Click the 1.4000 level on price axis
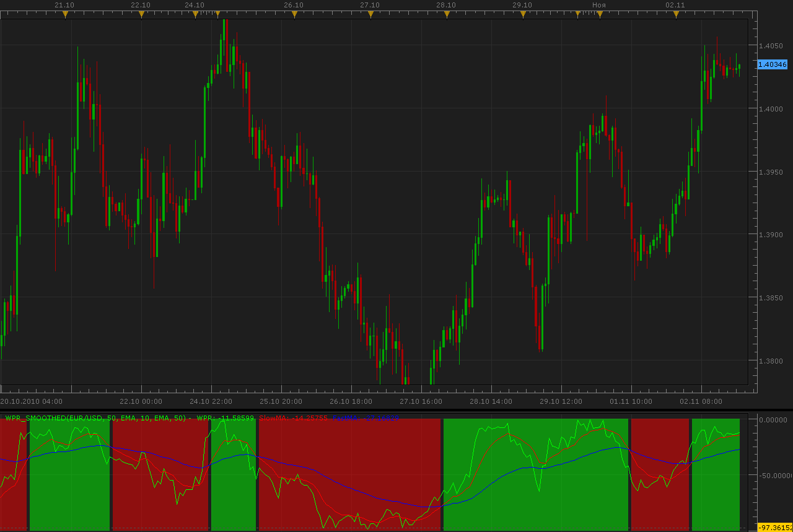The image size is (793, 532). pyautogui.click(x=773, y=109)
